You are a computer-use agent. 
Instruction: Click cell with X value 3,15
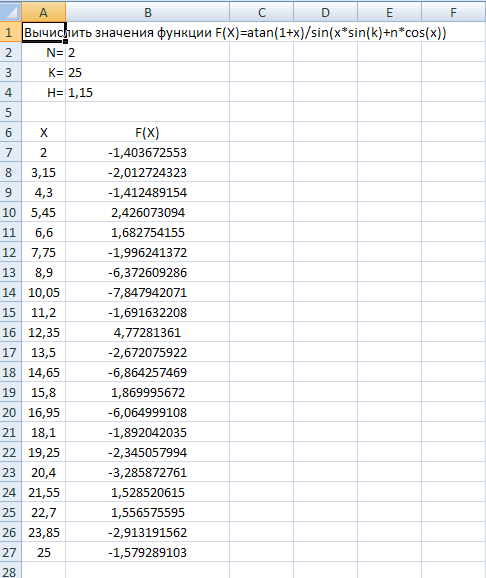click(x=44, y=172)
